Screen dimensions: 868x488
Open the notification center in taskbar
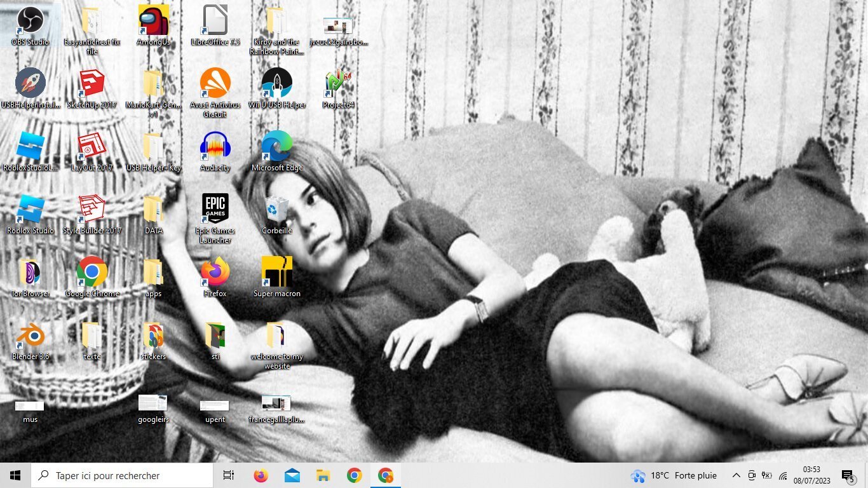pos(847,475)
